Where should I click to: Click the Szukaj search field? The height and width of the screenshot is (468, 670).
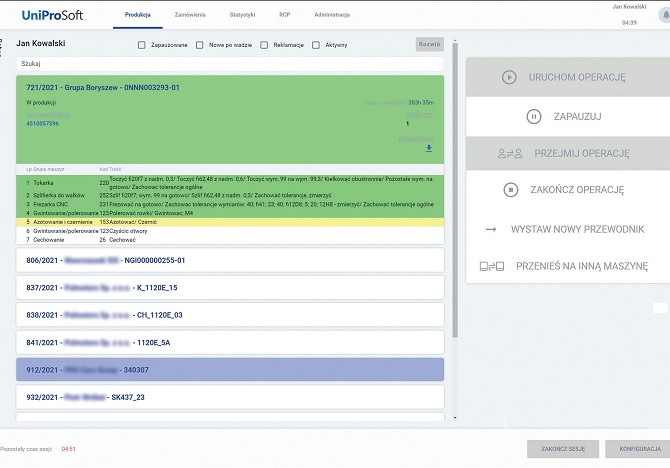pos(230,63)
